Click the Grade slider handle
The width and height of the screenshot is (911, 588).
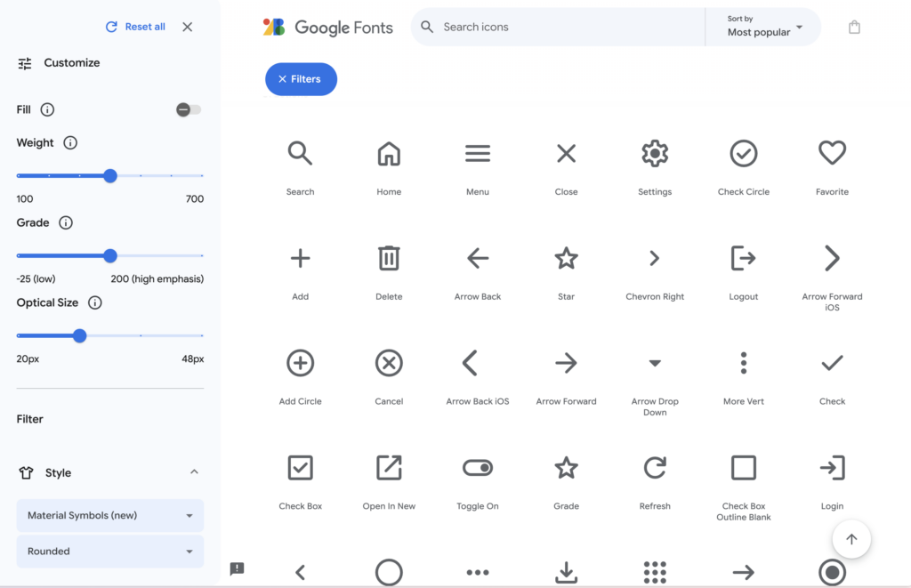click(110, 255)
